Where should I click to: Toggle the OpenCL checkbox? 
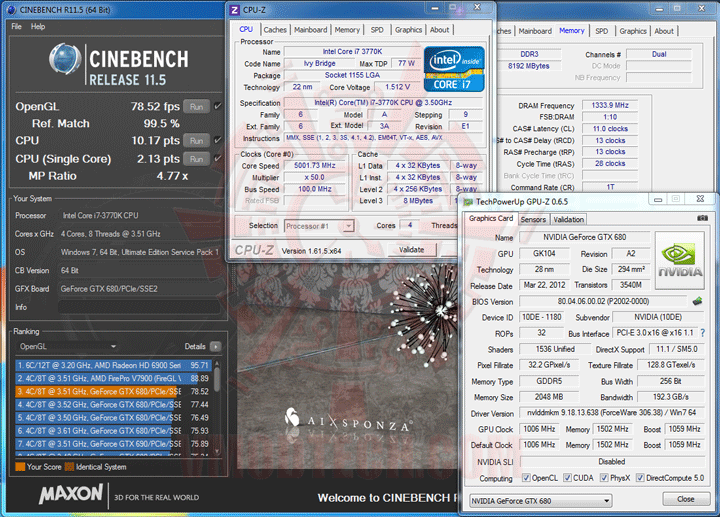526,478
